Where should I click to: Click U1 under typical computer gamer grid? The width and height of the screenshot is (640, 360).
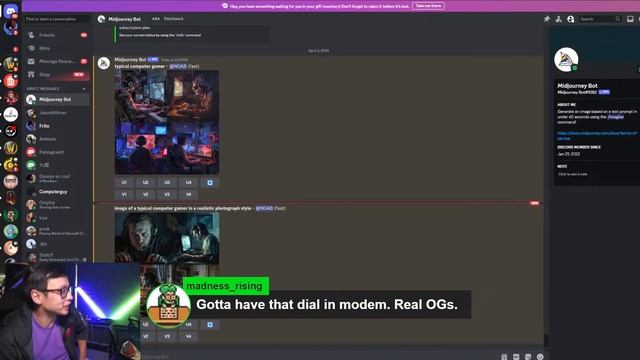tap(124, 182)
